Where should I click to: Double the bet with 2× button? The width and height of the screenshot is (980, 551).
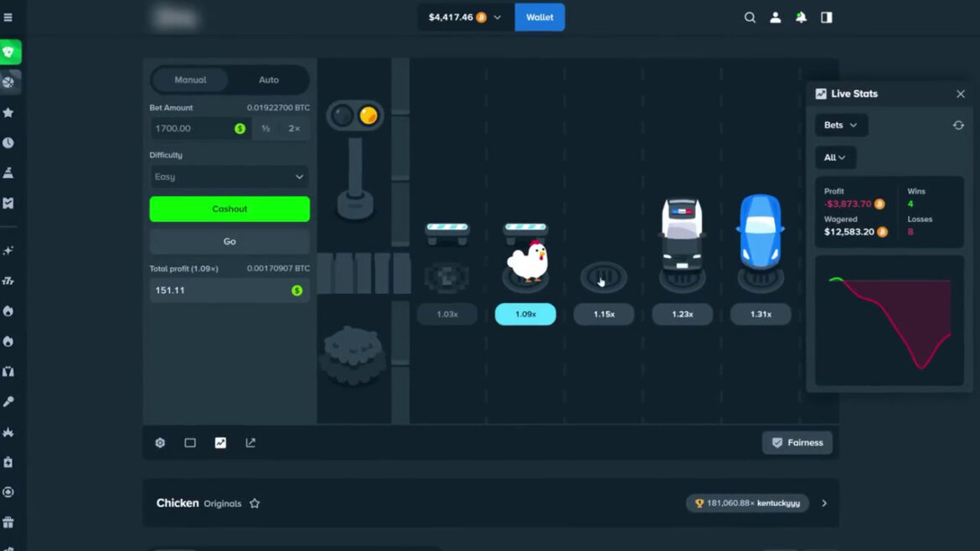294,128
